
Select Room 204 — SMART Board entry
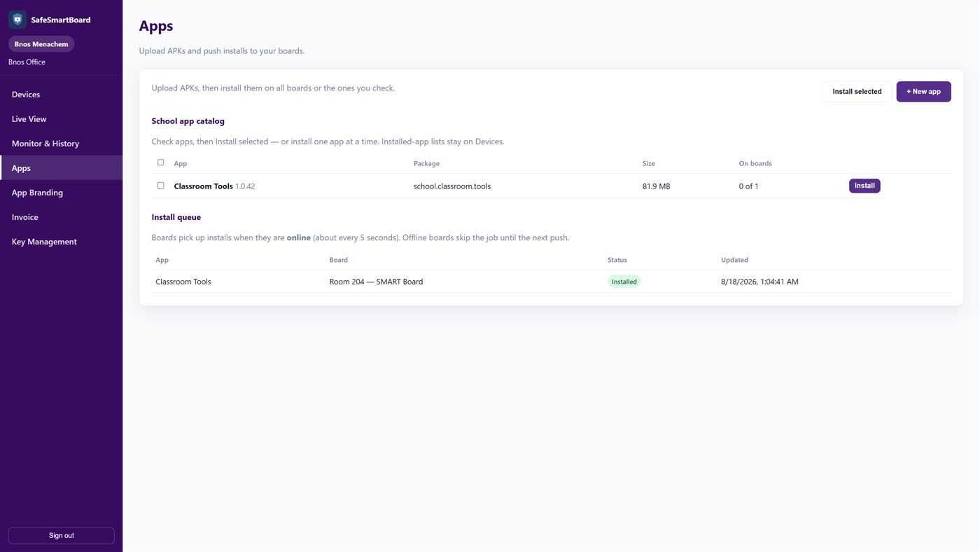pos(376,282)
